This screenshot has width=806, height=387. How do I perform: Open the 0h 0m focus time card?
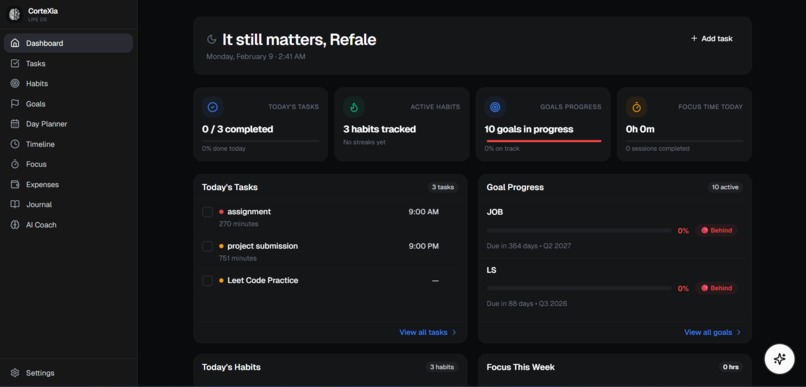pyautogui.click(x=684, y=124)
